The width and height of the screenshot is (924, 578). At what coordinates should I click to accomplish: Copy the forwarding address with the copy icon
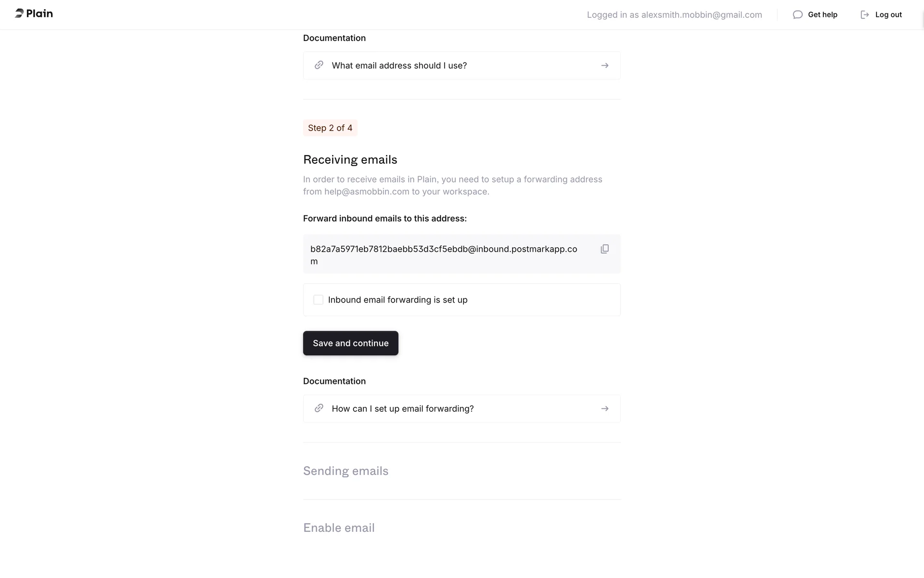605,249
